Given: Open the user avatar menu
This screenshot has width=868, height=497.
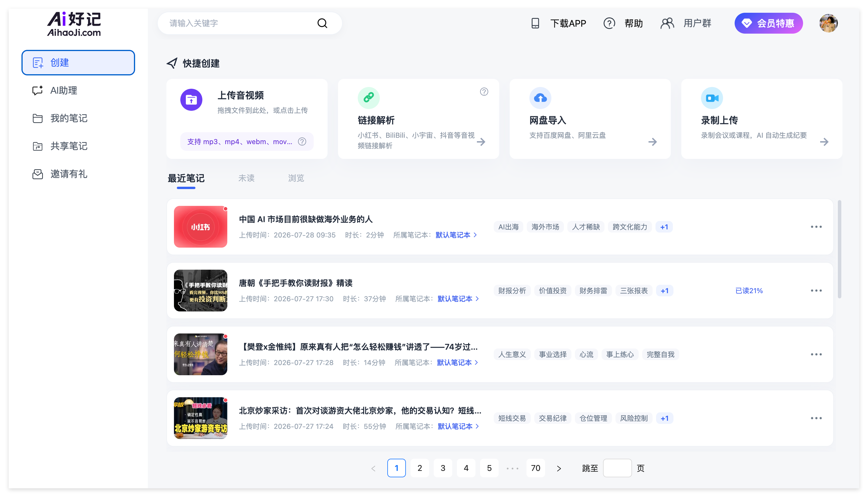Looking at the screenshot, I should (828, 23).
